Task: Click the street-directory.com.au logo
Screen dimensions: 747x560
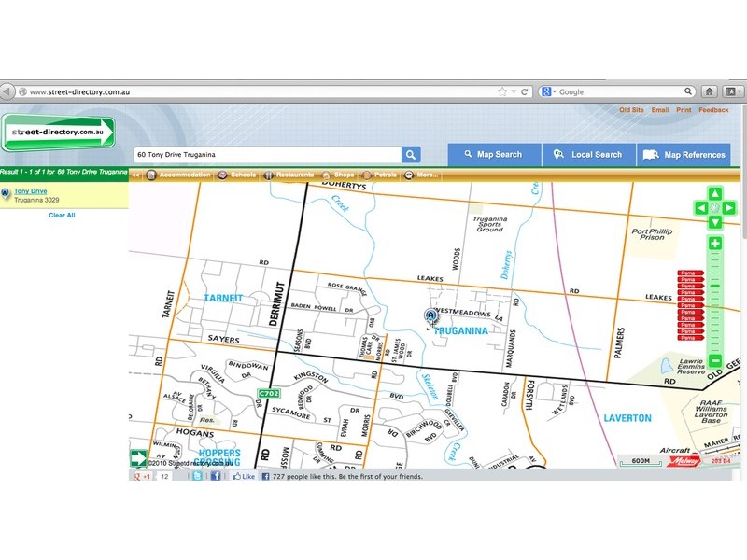Action: tap(58, 133)
